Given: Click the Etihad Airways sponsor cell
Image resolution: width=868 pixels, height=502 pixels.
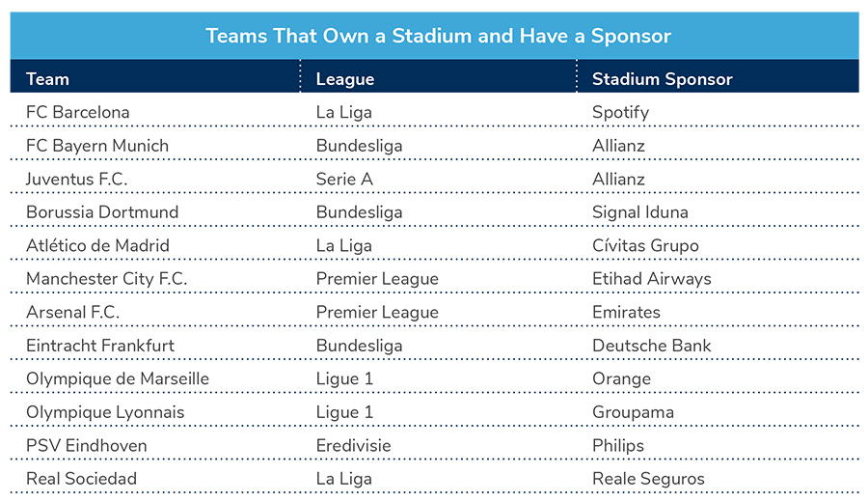Looking at the screenshot, I should 651,279.
